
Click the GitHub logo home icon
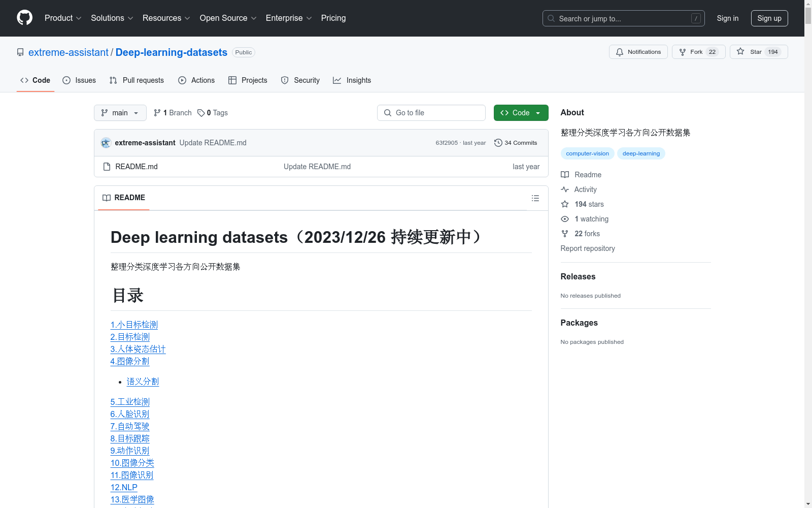point(24,18)
